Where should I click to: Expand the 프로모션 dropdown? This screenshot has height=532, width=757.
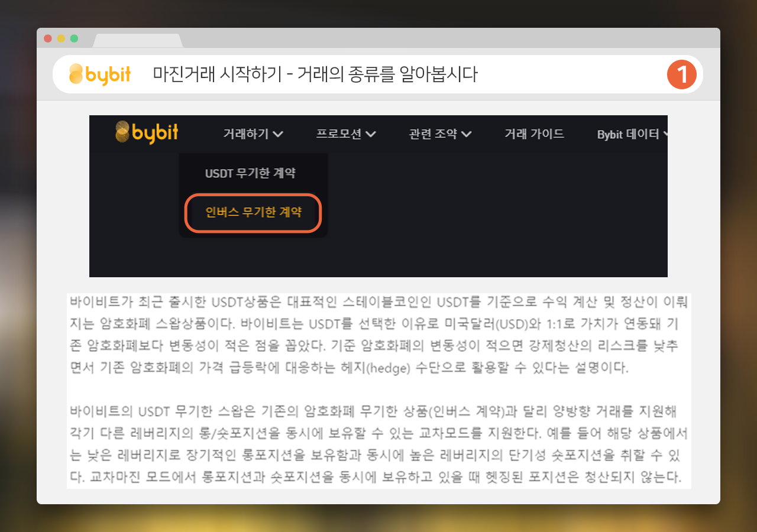click(346, 134)
